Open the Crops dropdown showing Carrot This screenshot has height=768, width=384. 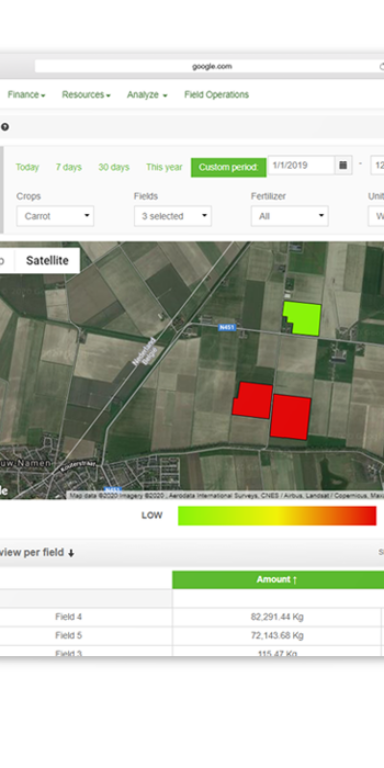click(55, 216)
